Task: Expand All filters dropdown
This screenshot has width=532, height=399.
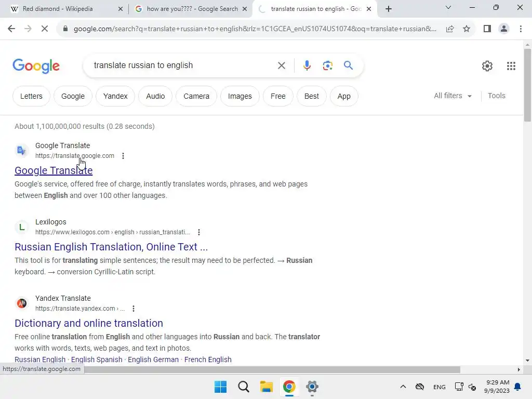Action: tap(453, 96)
